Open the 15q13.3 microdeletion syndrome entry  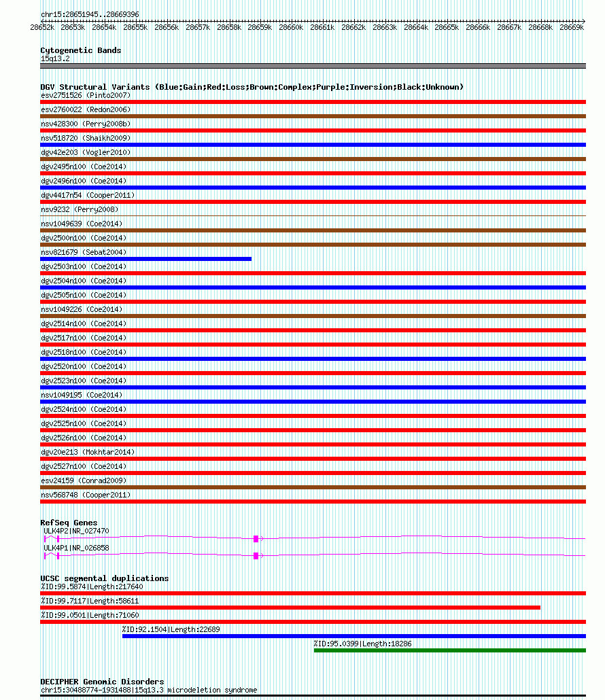click(x=149, y=690)
